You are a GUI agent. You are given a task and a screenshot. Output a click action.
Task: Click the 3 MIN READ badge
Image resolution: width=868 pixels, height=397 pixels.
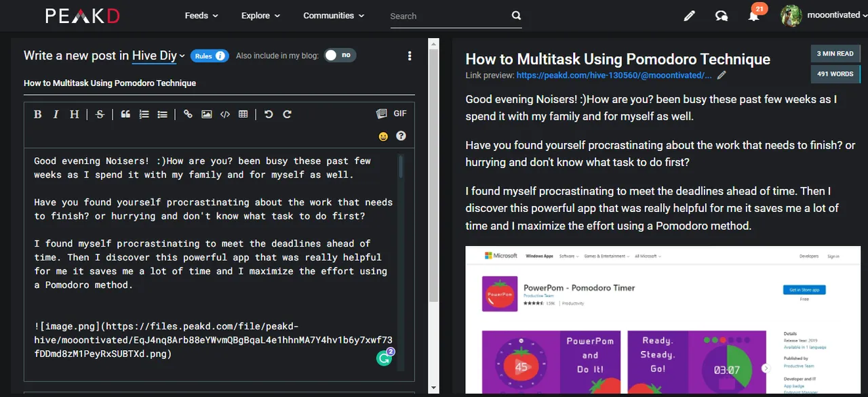point(835,54)
